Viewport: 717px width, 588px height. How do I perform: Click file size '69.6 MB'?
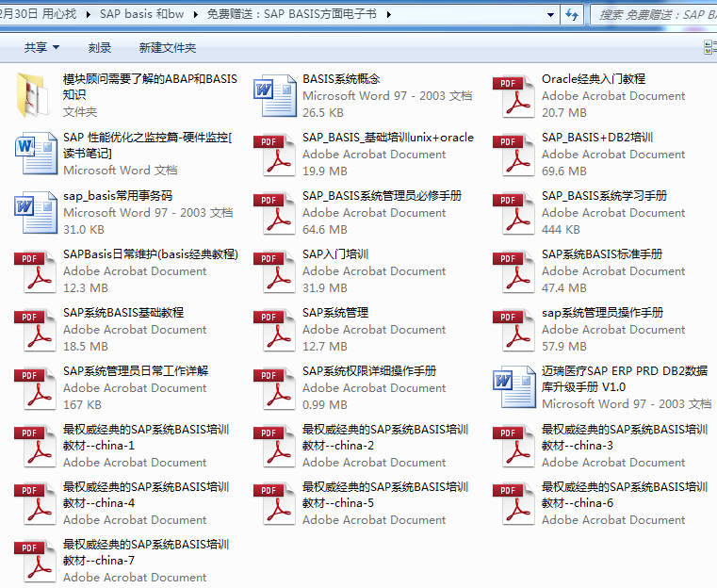point(563,171)
